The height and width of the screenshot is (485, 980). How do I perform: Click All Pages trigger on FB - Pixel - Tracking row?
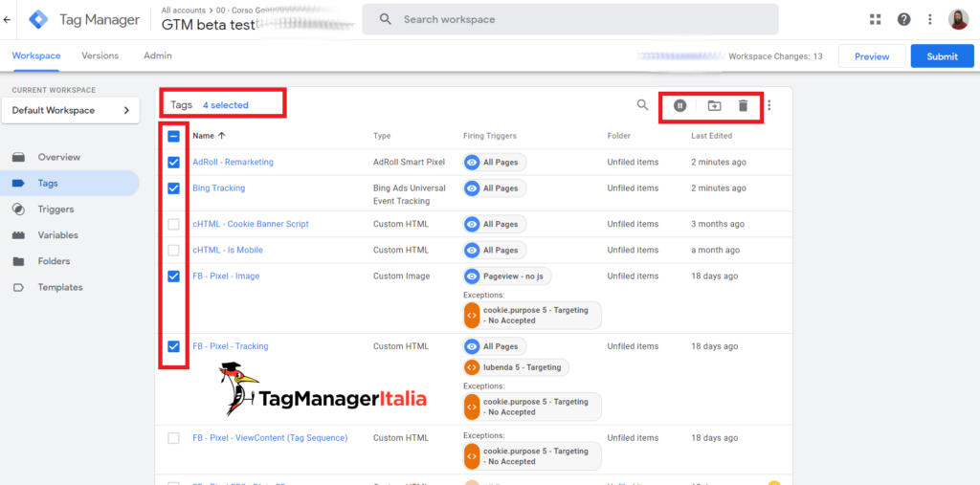pyautogui.click(x=495, y=346)
